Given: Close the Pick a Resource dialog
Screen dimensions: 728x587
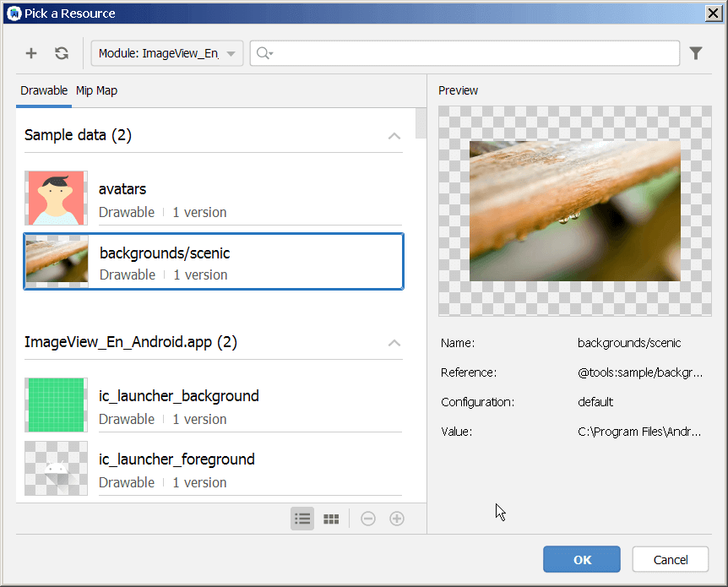Looking at the screenshot, I should click(713, 14).
